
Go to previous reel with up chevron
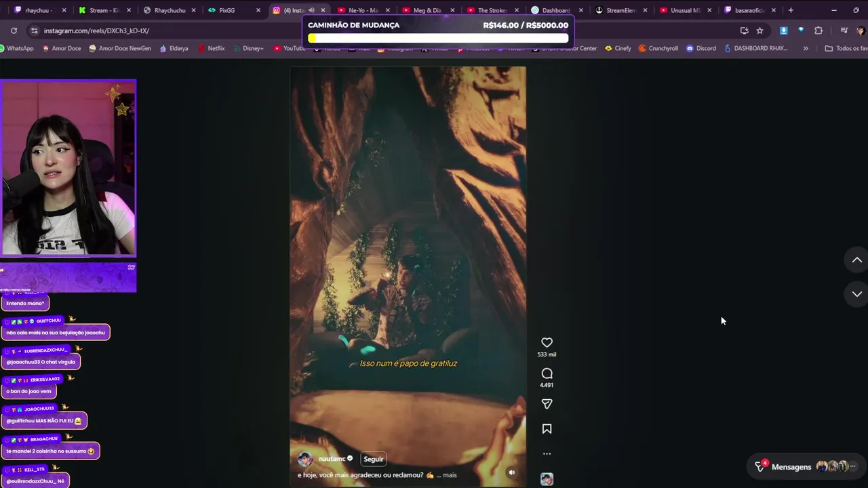point(856,260)
